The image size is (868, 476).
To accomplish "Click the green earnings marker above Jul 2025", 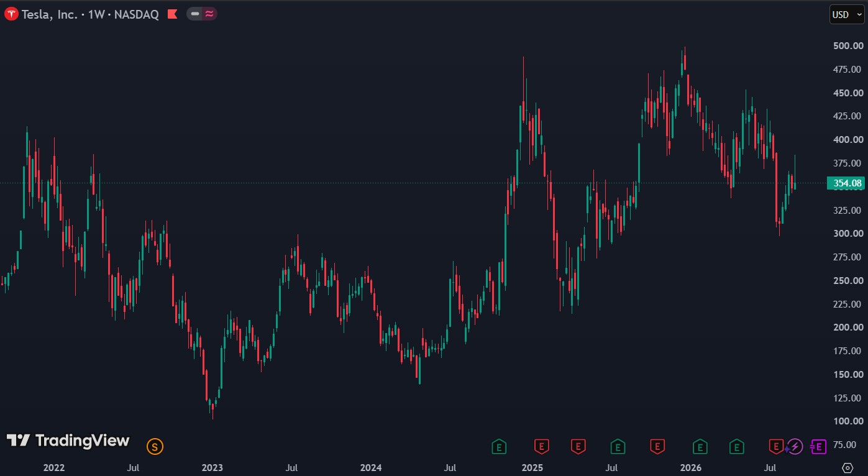I will tap(618, 446).
